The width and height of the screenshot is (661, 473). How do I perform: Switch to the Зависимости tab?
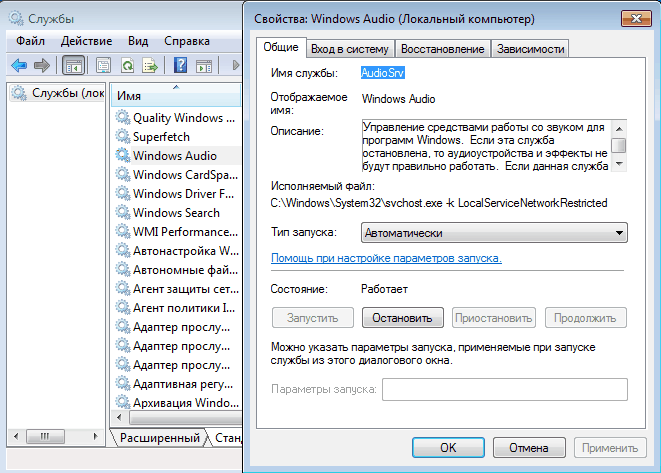[530, 49]
